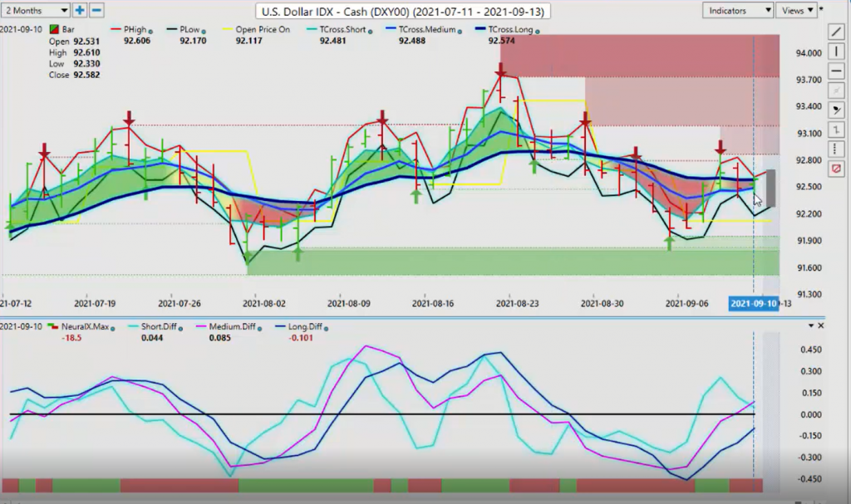Click the Long.Diff value -0.101
The image size is (851, 504).
[301, 337]
